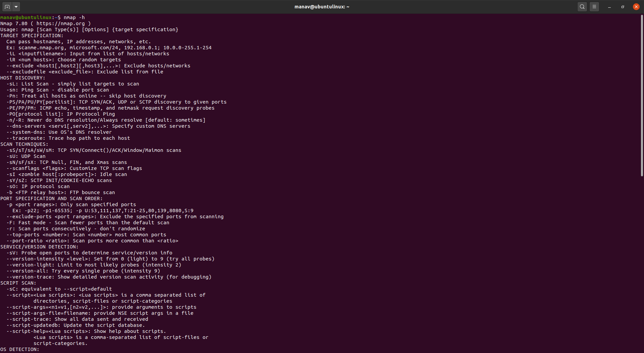Click the "-sO: IP protocol scan" line

coord(38,186)
